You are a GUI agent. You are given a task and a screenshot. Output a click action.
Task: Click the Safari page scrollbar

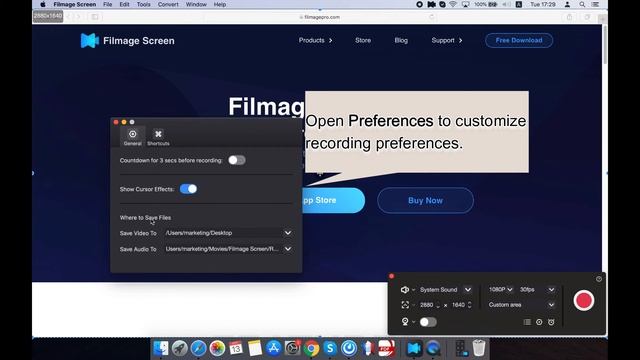coord(605,45)
